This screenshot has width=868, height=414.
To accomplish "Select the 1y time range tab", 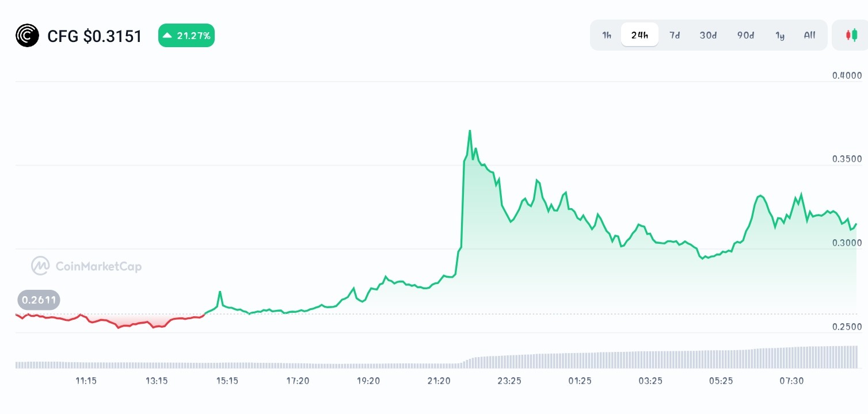I will 779,35.
